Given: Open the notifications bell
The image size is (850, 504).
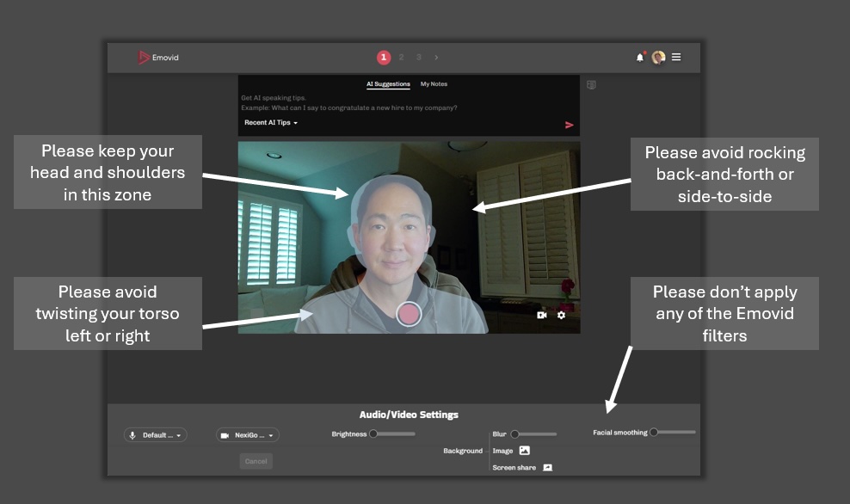Looking at the screenshot, I should pos(640,58).
